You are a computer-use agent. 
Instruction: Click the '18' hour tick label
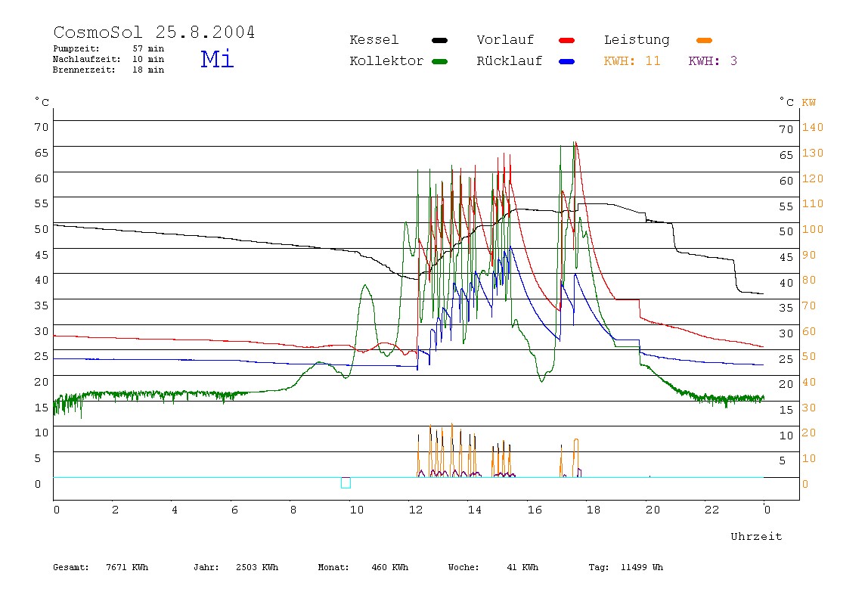point(594,510)
